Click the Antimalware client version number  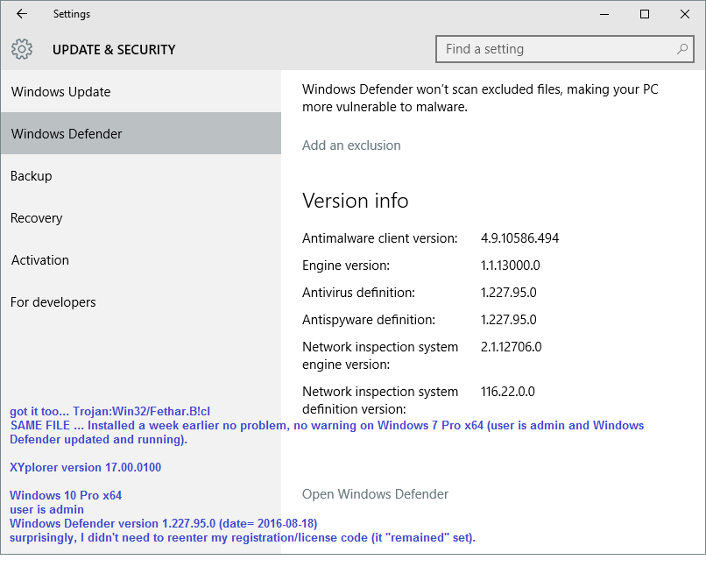[x=519, y=237]
